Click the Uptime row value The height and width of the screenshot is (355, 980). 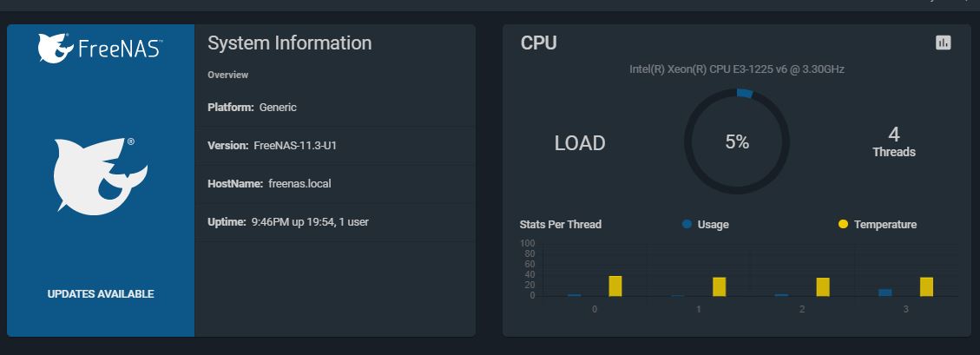310,222
